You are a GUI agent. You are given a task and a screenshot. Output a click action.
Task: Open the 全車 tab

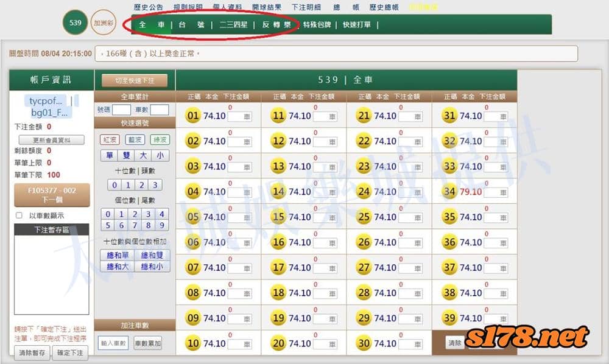[x=152, y=25]
